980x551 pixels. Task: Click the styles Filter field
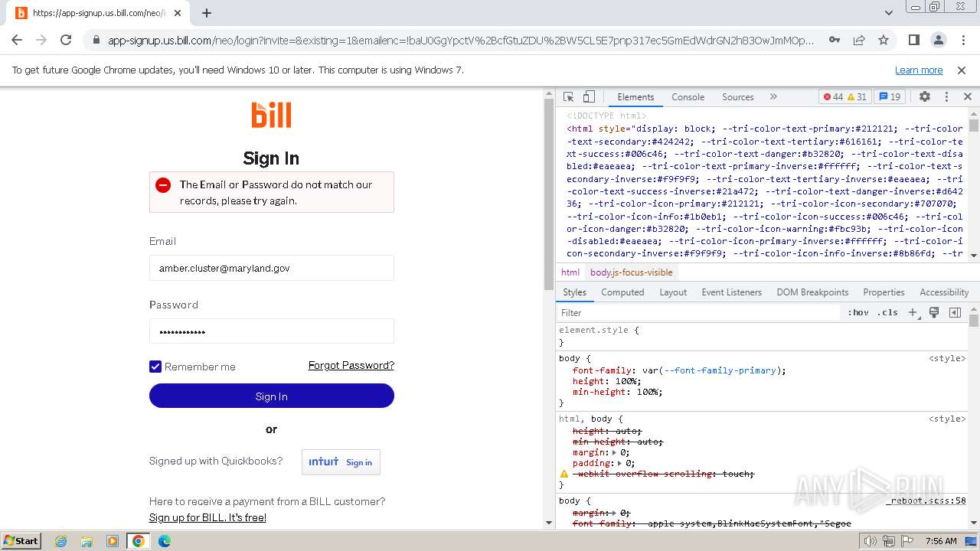pos(698,312)
